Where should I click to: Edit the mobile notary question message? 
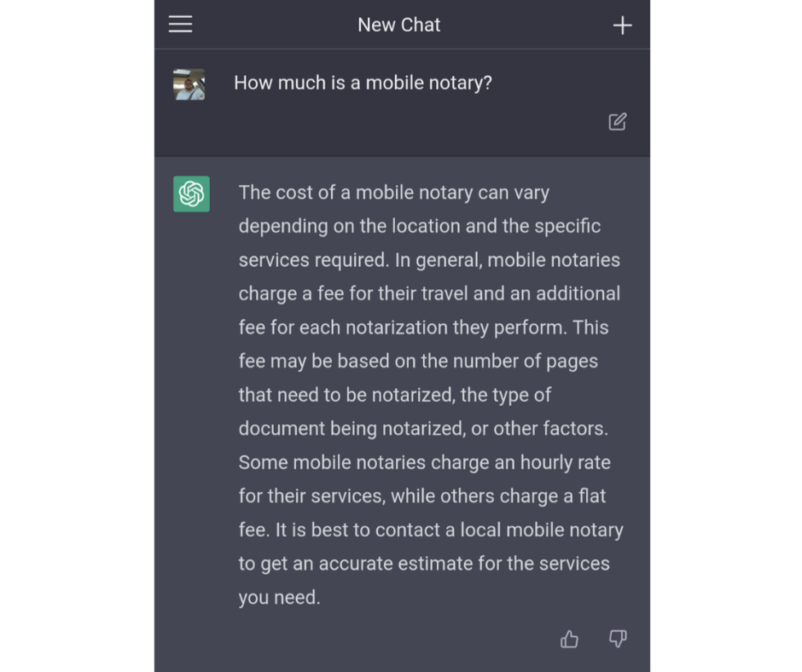click(618, 122)
